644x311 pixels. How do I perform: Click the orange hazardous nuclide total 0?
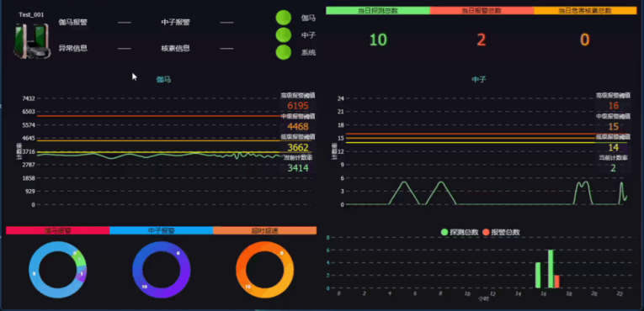tap(585, 40)
